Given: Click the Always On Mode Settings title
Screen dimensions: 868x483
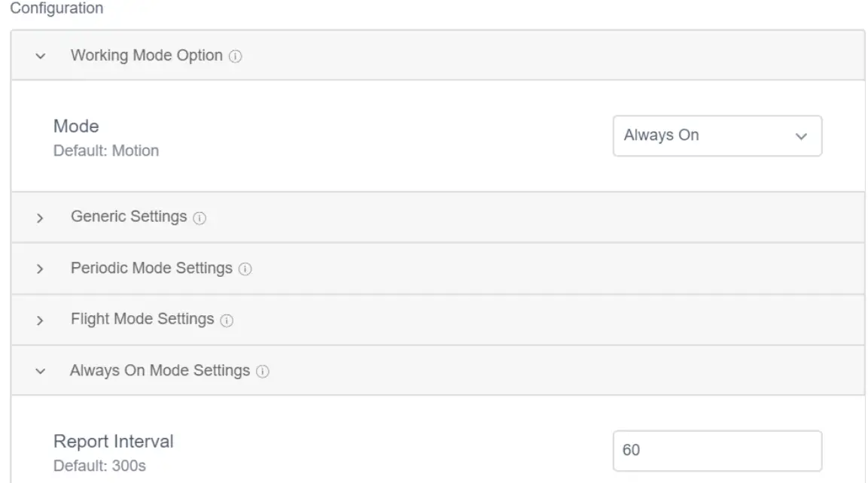Looking at the screenshot, I should click(x=160, y=370).
